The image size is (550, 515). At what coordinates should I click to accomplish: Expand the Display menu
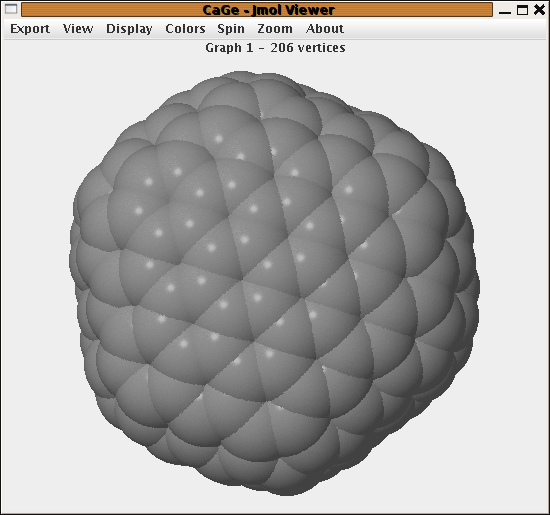point(129,29)
